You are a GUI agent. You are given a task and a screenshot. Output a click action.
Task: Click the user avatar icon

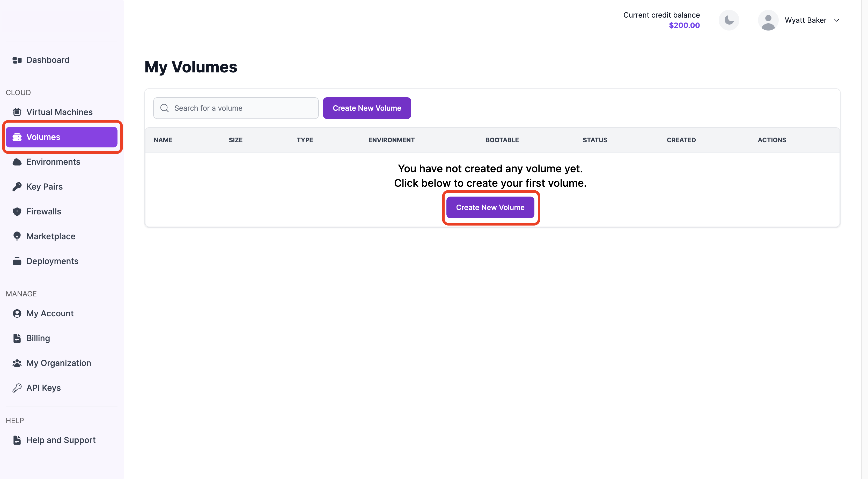[768, 20]
